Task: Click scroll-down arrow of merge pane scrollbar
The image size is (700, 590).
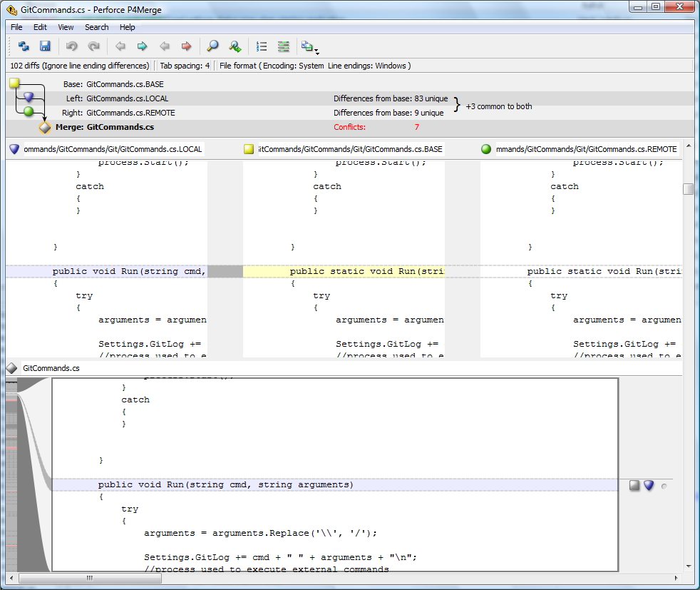Action: 688,566
